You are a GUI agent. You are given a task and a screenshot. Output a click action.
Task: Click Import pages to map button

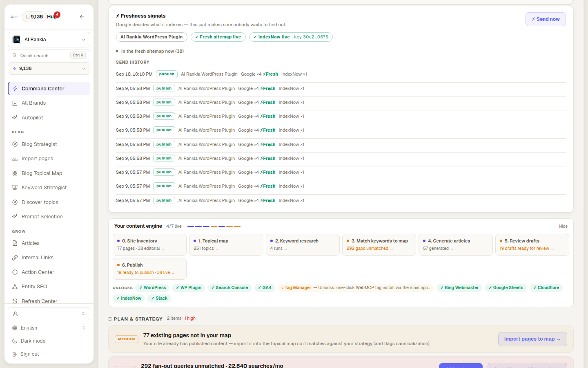tap(532, 339)
